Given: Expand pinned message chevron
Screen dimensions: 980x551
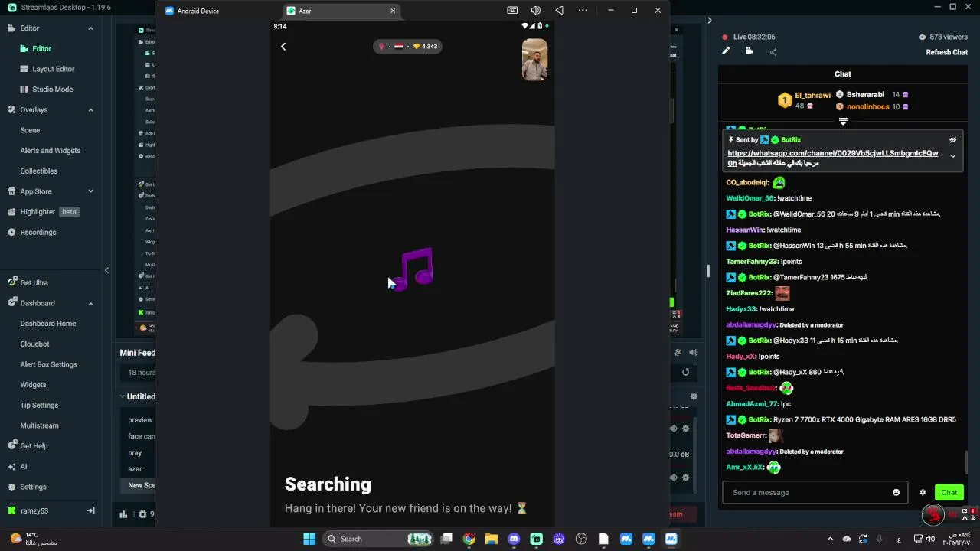Looking at the screenshot, I should [x=952, y=156].
